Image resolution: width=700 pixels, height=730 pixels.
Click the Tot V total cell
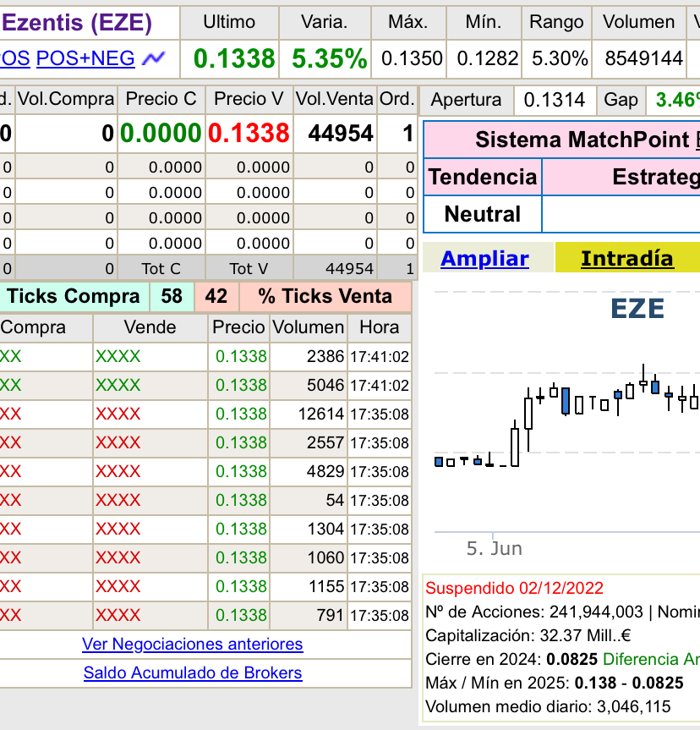pyautogui.click(x=249, y=269)
